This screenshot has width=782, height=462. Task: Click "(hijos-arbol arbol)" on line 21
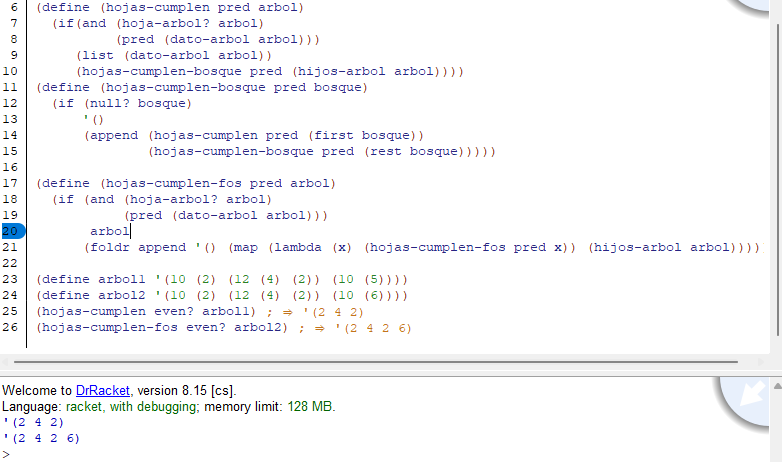click(x=662, y=247)
